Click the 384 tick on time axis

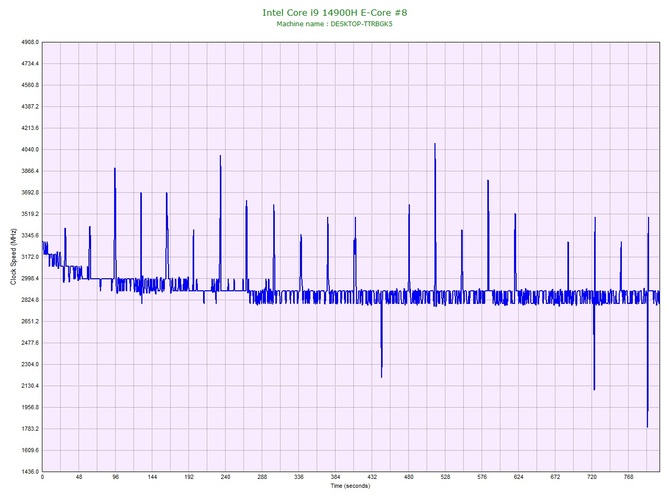(336, 477)
